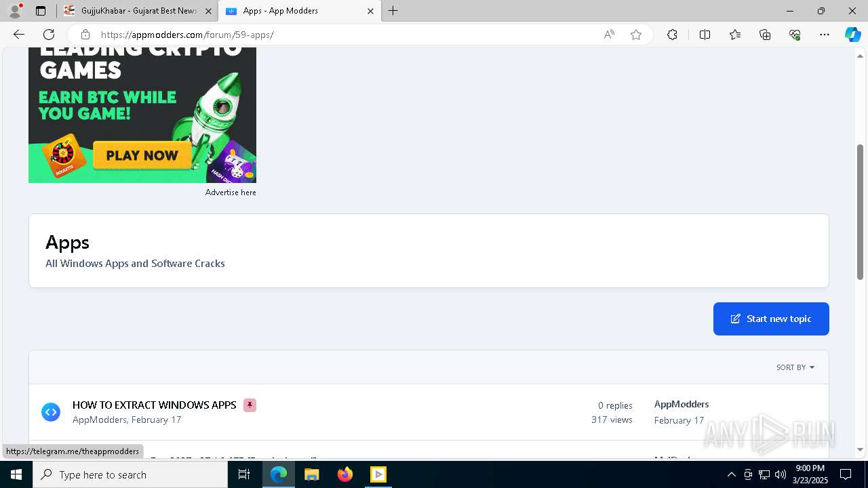Click the taskbar clock and date
This screenshot has width=868, height=488.
click(x=810, y=474)
